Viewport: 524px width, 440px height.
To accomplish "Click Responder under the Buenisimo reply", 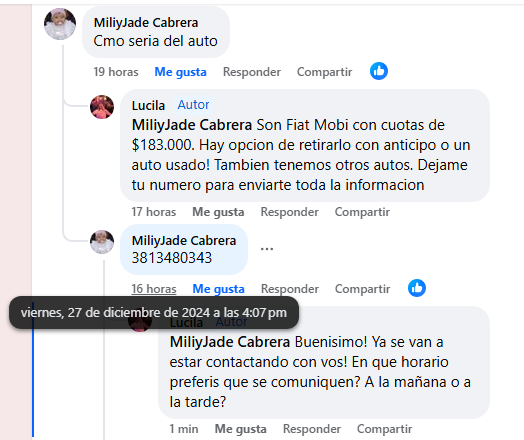I will [x=312, y=429].
